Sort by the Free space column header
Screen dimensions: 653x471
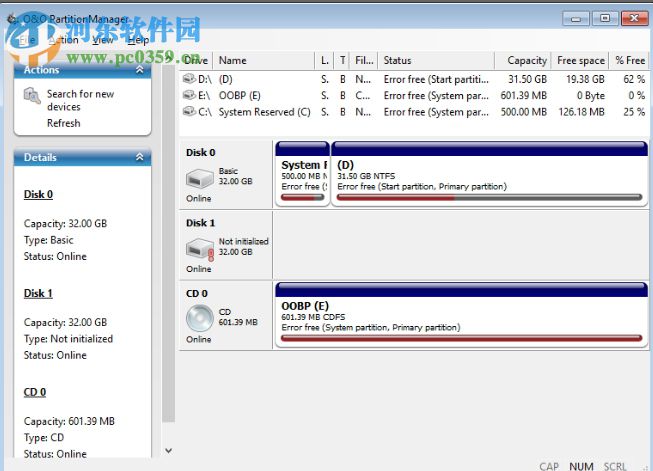point(580,60)
